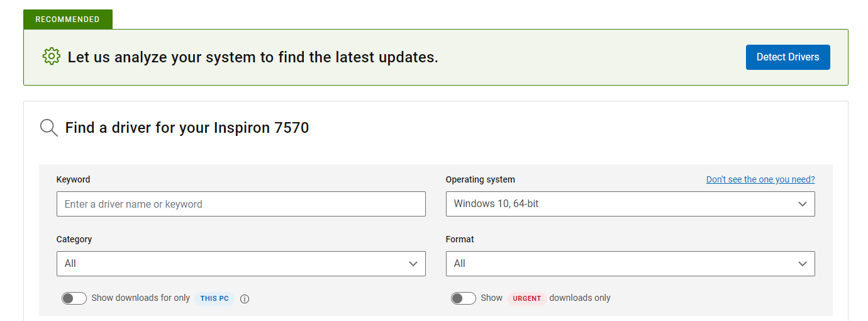Follow the "Don't see the one you need?" link
This screenshot has width=868, height=321.
point(760,179)
